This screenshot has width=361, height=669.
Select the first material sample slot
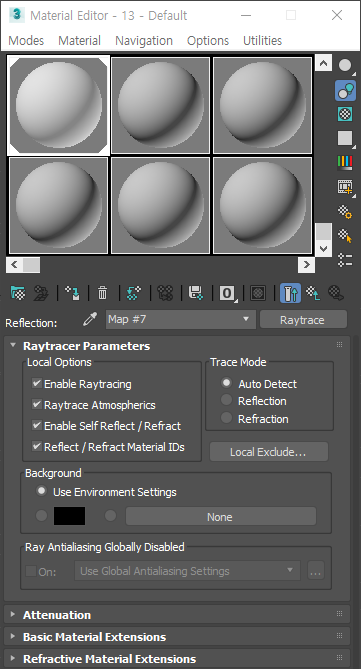pyautogui.click(x=58, y=105)
